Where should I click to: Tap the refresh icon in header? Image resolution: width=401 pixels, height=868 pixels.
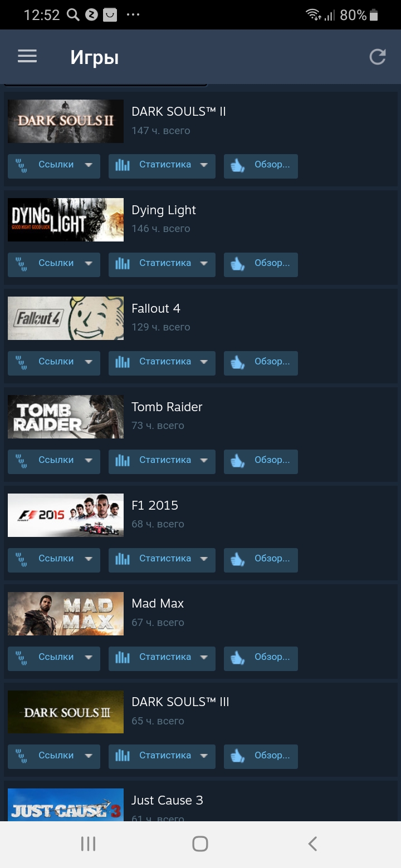378,57
